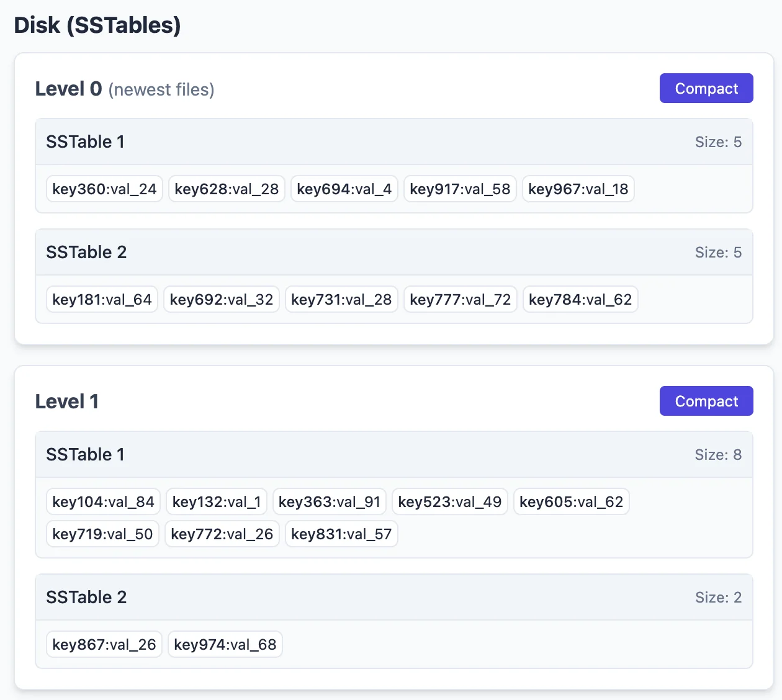Click the key692:val_32 entry
Viewport: 782px width, 700px height.
tap(222, 300)
